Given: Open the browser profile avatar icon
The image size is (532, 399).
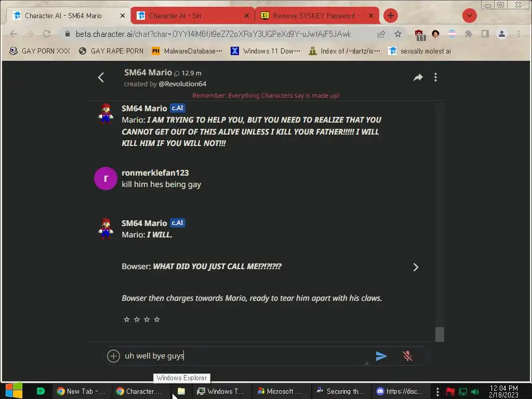Looking at the screenshot, I should [x=502, y=34].
